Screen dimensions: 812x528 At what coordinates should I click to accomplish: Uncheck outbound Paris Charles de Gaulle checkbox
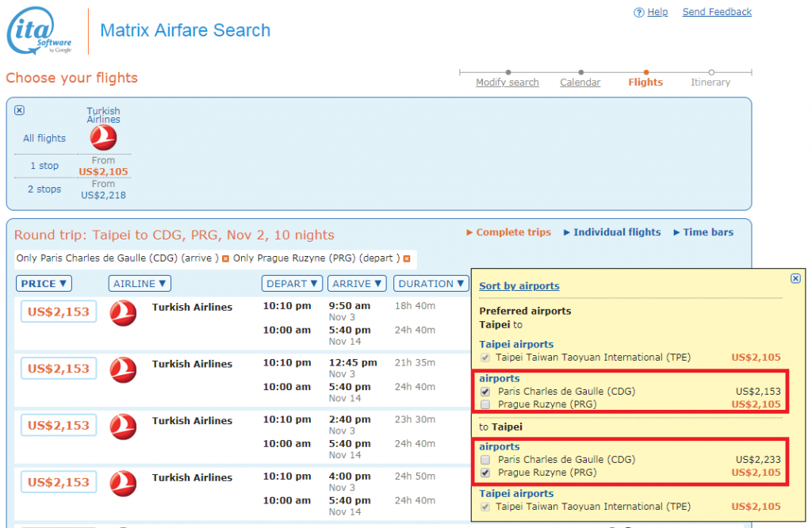pyautogui.click(x=485, y=392)
